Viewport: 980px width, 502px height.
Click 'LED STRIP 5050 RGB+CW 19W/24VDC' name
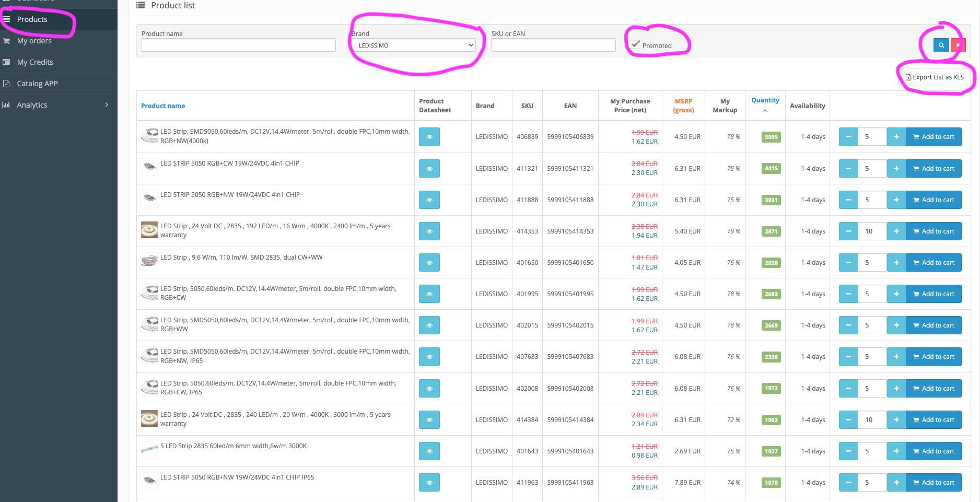tap(230, 164)
